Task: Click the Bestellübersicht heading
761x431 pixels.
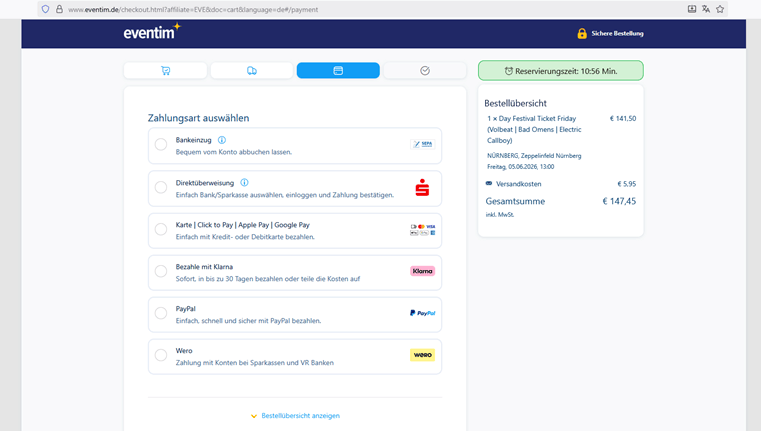Action: coord(515,103)
